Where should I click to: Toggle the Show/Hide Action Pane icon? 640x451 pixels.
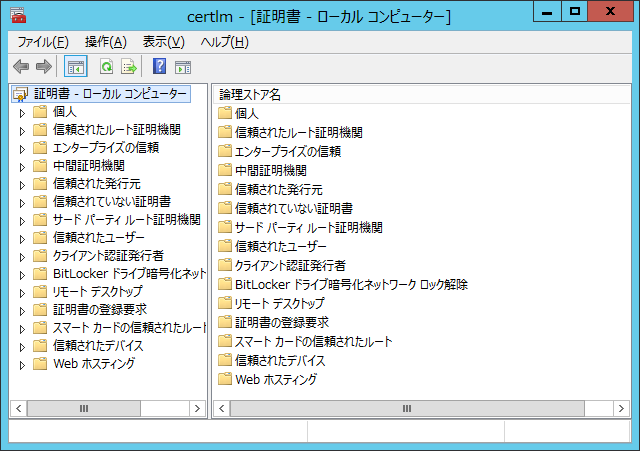click(x=182, y=67)
